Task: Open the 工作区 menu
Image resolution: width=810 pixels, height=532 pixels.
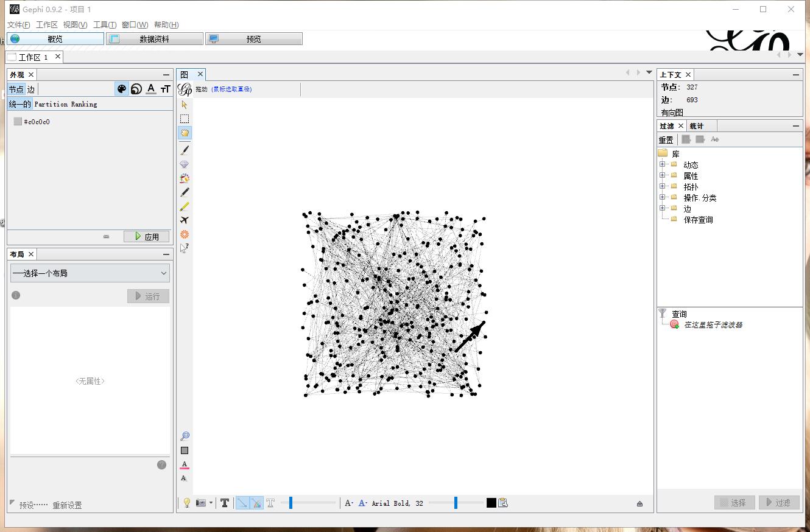Action: click(x=47, y=25)
